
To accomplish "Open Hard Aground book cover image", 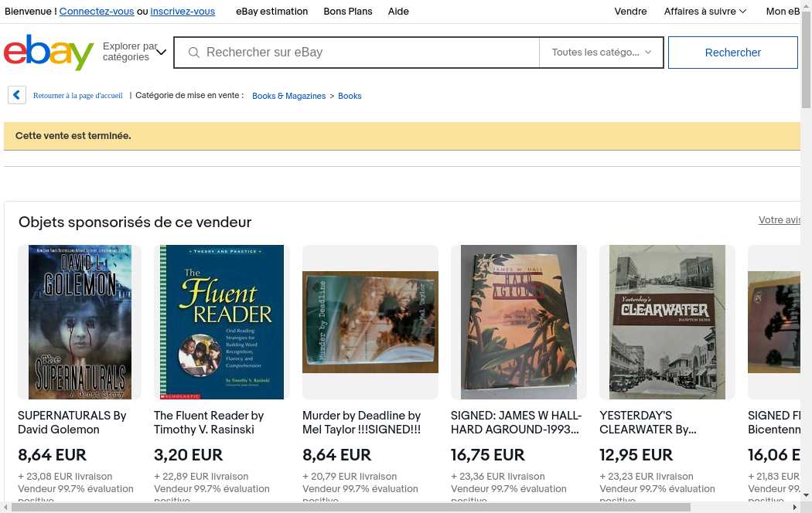I will click(519, 322).
